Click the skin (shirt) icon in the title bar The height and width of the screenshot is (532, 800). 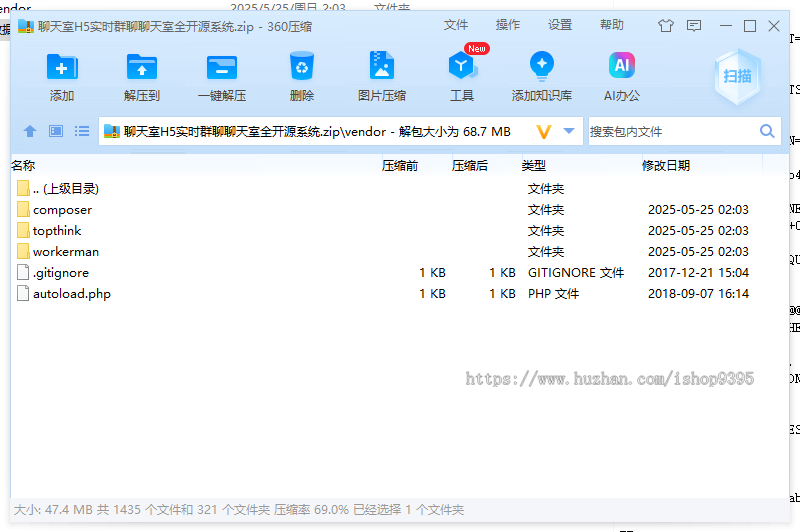coord(666,26)
